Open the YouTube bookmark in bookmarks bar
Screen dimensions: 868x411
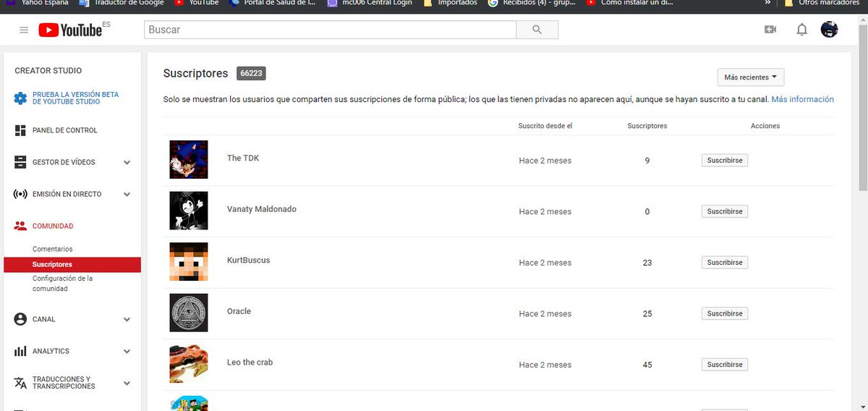[197, 3]
